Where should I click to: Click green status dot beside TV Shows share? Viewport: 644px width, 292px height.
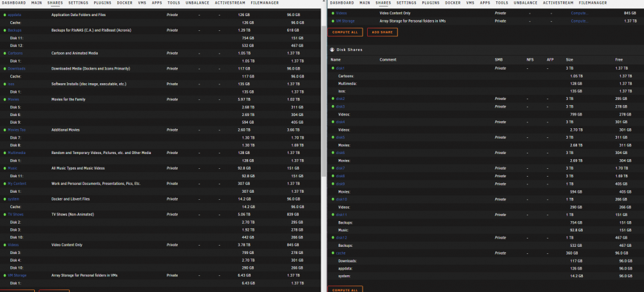[5, 215]
